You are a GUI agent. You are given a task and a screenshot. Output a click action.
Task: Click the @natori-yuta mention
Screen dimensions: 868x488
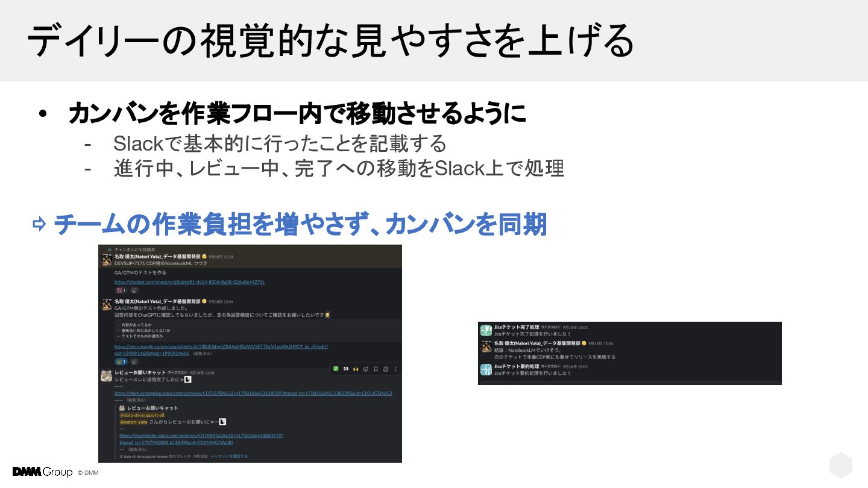click(x=133, y=422)
